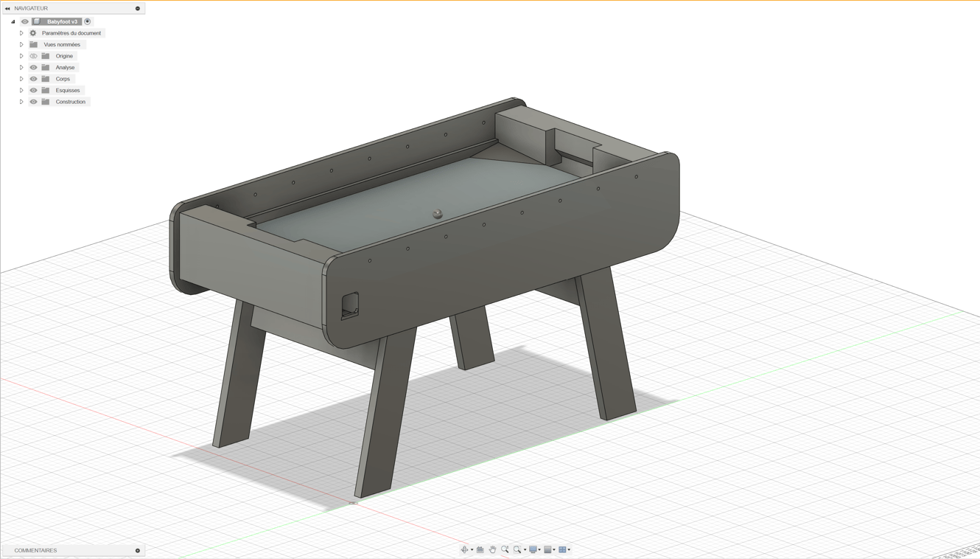
Task: Activate the Pan tool
Action: [x=493, y=549]
